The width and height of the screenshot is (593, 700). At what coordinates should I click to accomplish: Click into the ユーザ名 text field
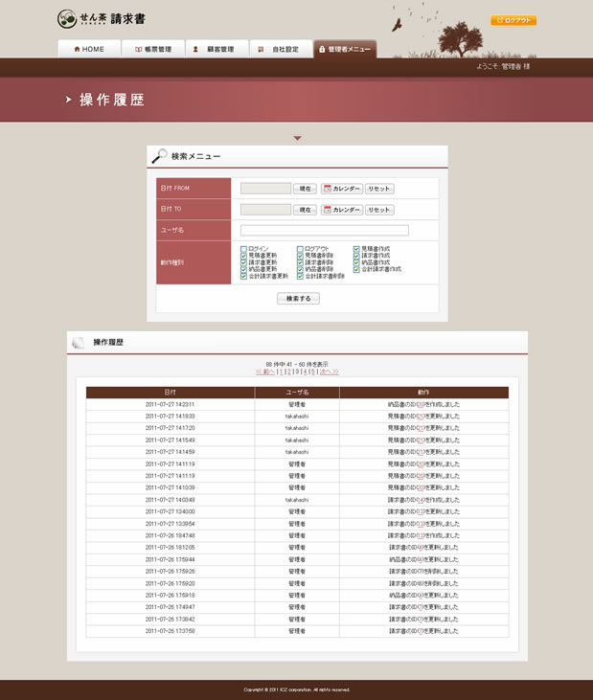coord(325,231)
